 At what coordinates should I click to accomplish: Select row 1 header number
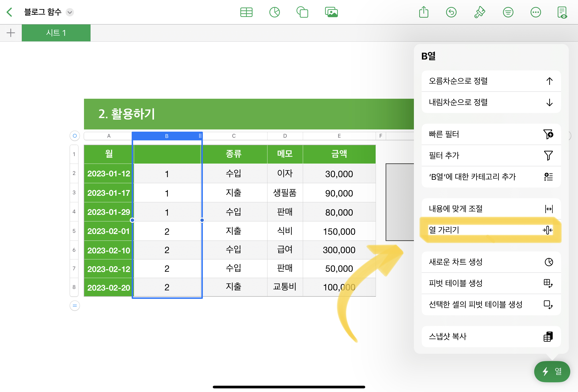pos(74,154)
